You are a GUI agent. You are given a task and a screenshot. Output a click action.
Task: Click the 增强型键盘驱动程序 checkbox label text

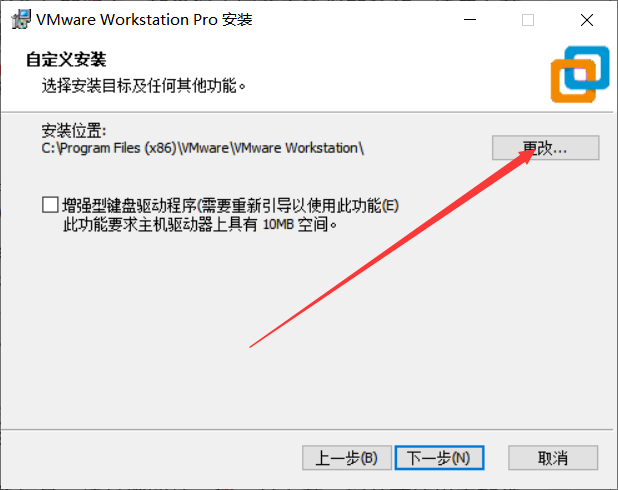[x=231, y=205]
